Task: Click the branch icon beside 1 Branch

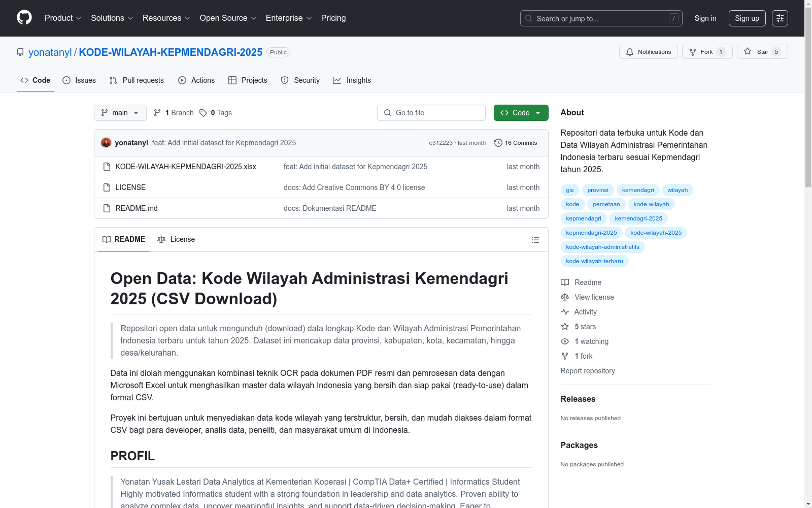Action: (x=157, y=113)
